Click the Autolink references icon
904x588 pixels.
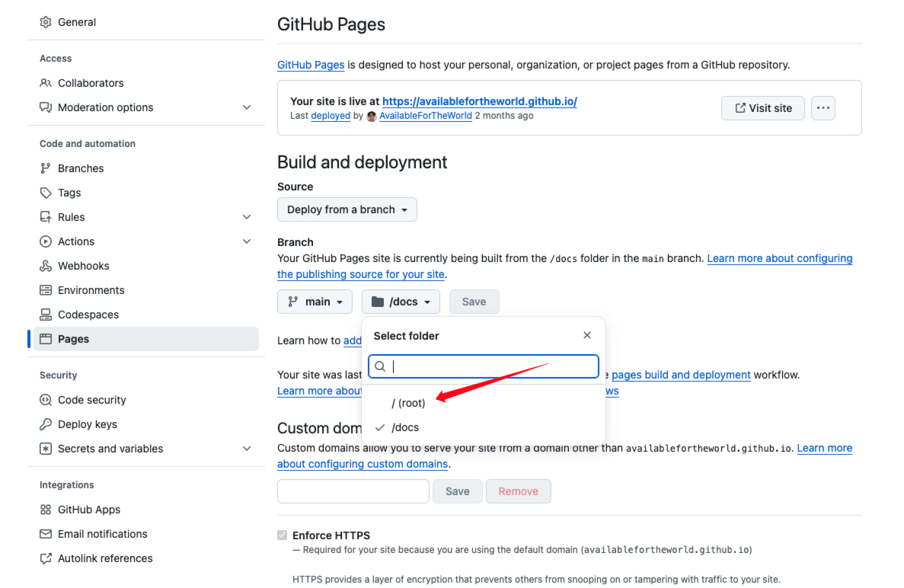point(46,558)
